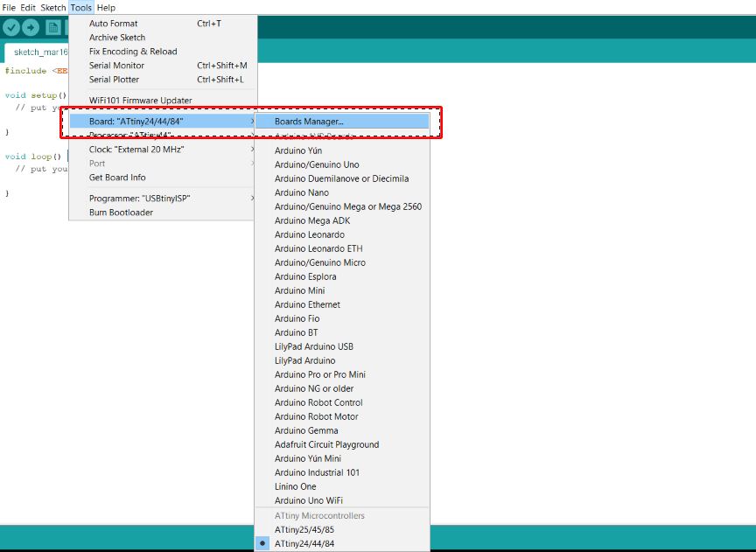
Task: Open the Help menu
Action: click(x=106, y=8)
